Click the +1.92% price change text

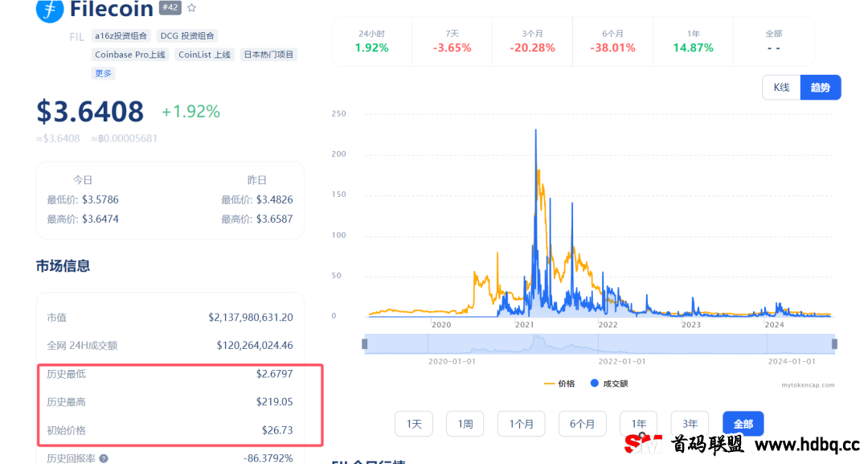(x=190, y=112)
